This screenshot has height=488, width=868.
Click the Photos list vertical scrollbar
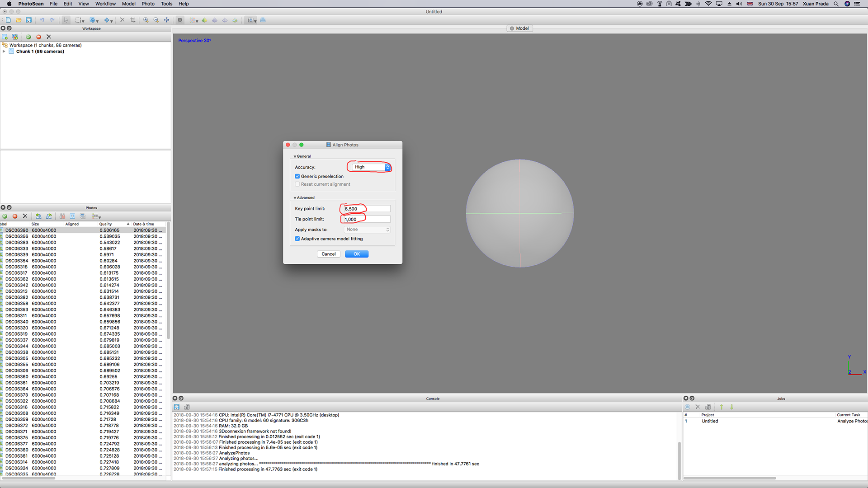coord(169,280)
